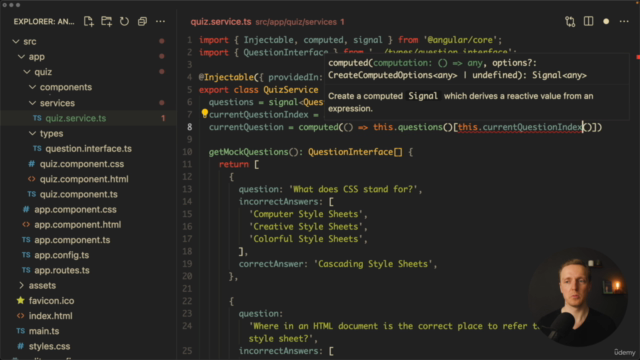Collapse all folders in Explorer
Image resolution: width=640 pixels, height=360 pixels.
142,21
